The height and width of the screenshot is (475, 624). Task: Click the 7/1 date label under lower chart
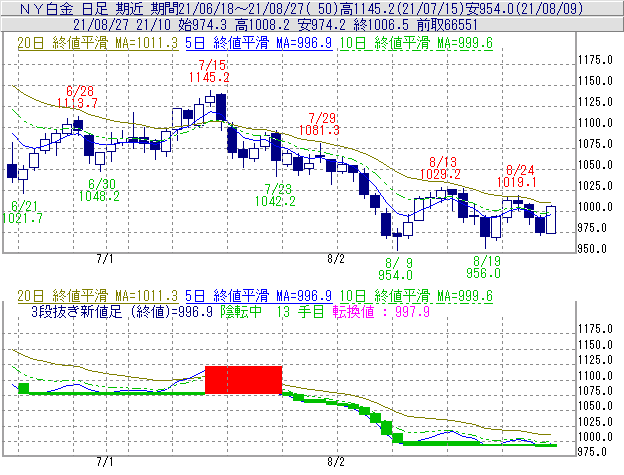click(x=105, y=462)
